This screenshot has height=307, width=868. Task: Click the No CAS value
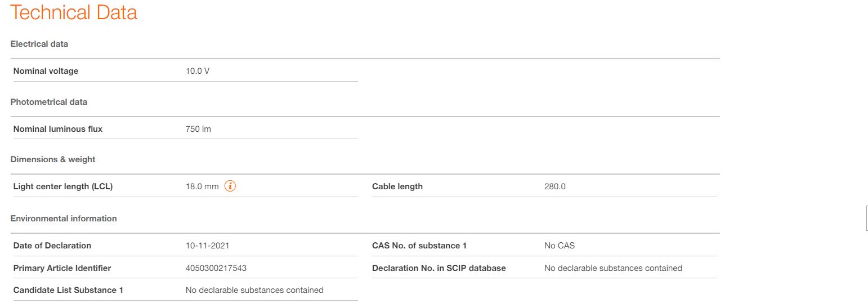[x=560, y=246]
